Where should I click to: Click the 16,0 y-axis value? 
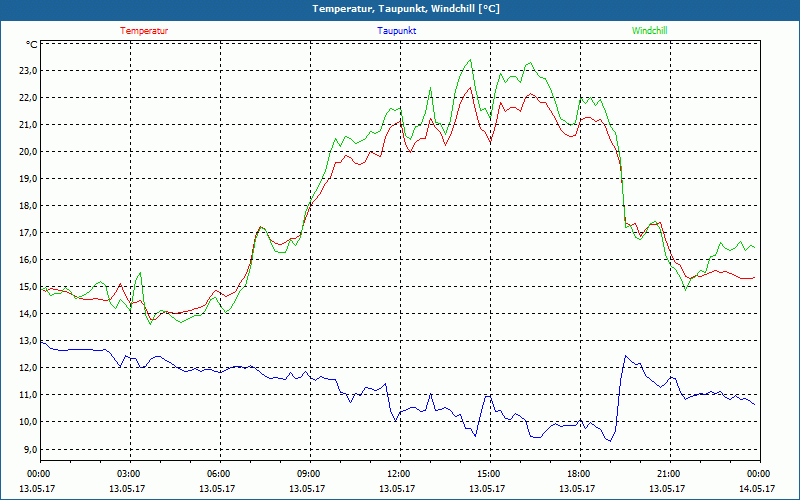point(28,260)
